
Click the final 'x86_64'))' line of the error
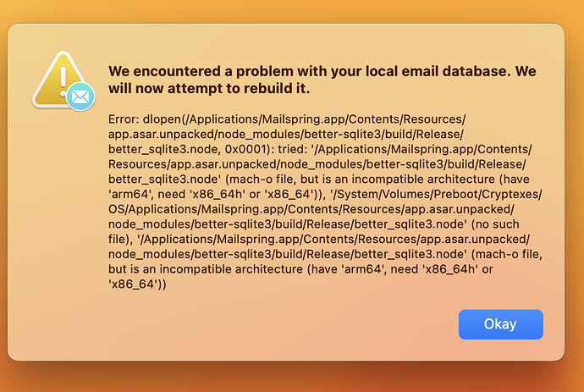(x=137, y=284)
